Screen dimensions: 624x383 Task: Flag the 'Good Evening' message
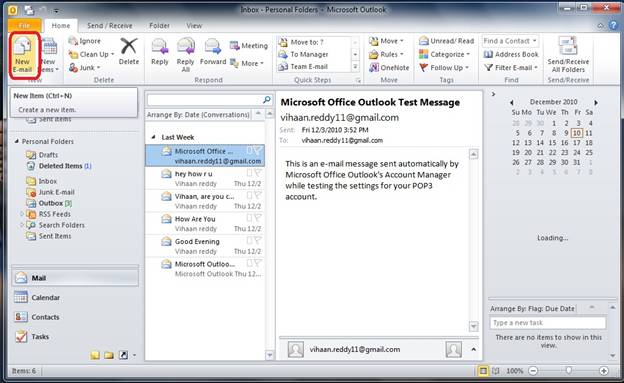[x=257, y=240]
